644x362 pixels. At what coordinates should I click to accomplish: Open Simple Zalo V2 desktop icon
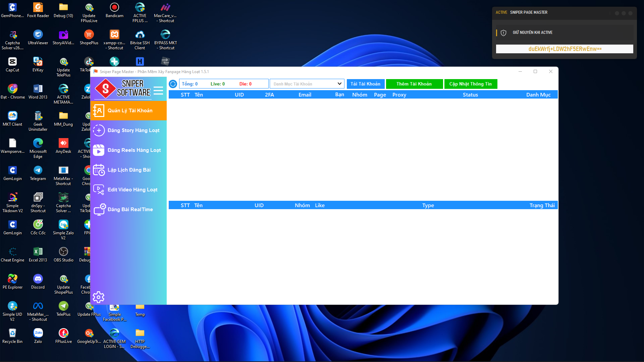63,230
